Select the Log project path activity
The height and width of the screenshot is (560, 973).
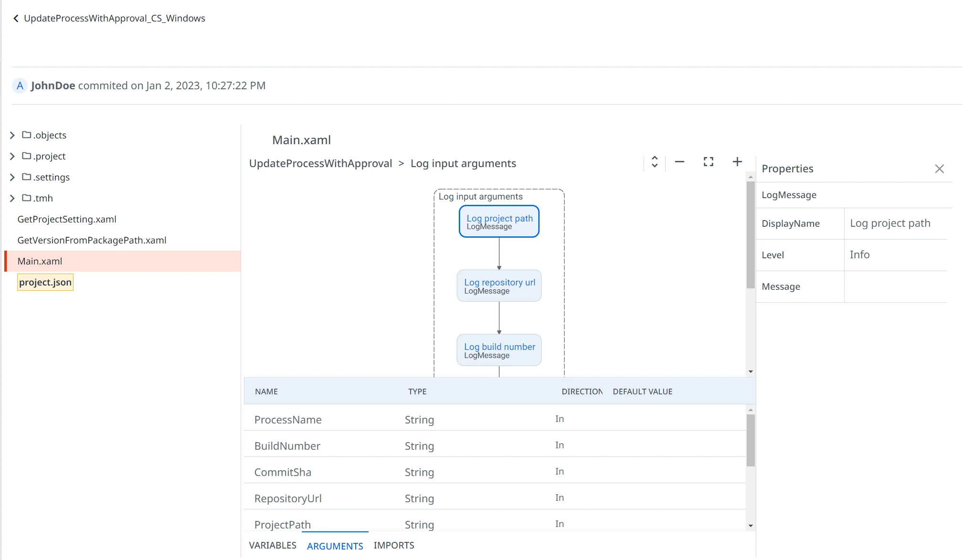tap(499, 221)
